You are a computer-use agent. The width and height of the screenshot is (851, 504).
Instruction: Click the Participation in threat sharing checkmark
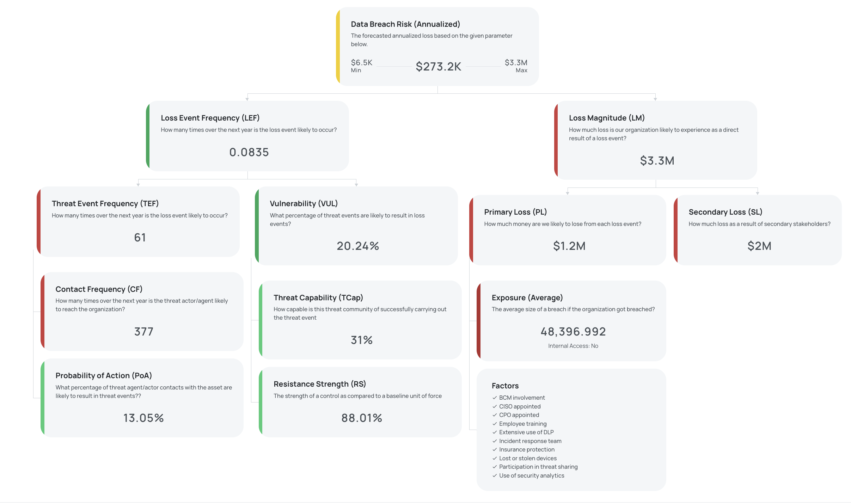(x=495, y=467)
